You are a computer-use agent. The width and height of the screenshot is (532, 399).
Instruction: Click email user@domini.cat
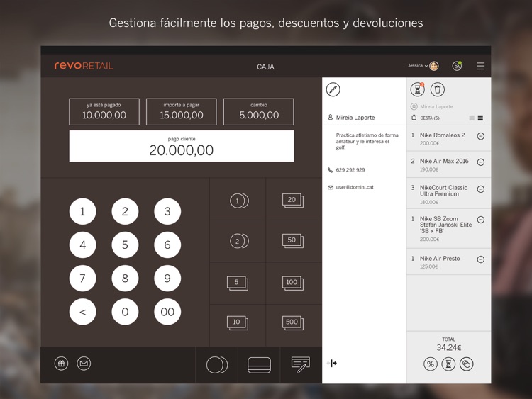tap(355, 187)
